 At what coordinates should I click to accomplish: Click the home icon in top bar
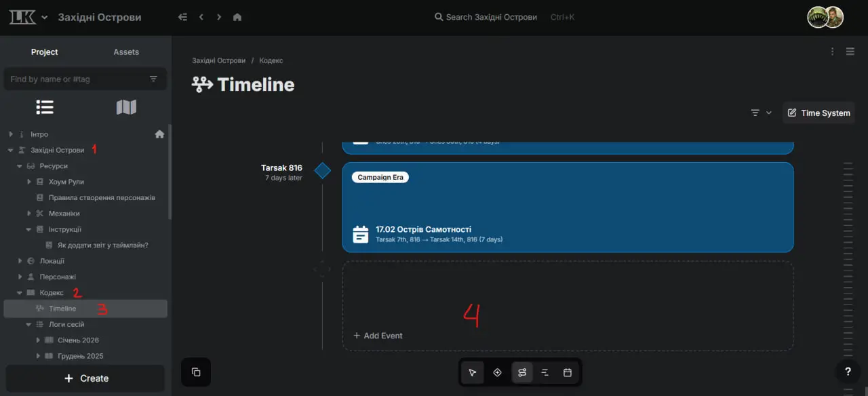click(237, 17)
